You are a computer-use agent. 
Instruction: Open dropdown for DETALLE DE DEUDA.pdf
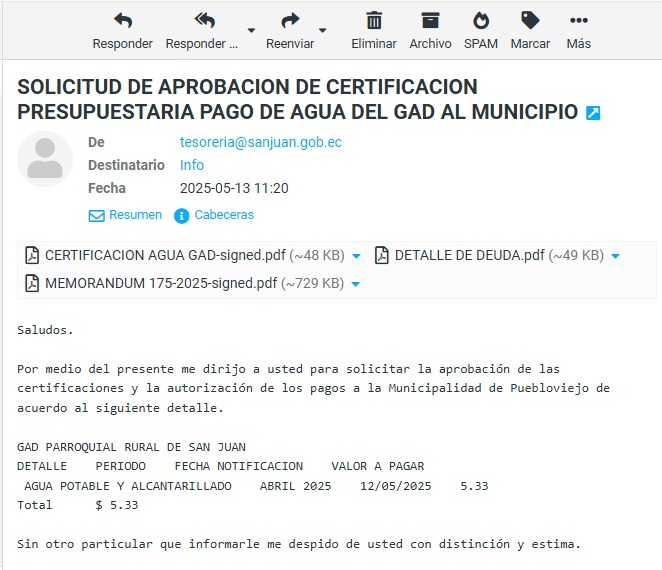(x=615, y=256)
